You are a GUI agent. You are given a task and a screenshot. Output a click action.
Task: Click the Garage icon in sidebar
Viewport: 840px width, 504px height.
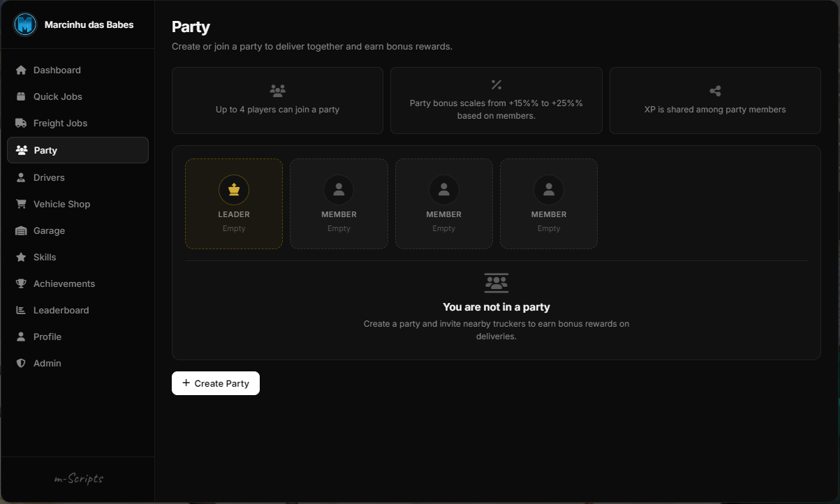(21, 230)
